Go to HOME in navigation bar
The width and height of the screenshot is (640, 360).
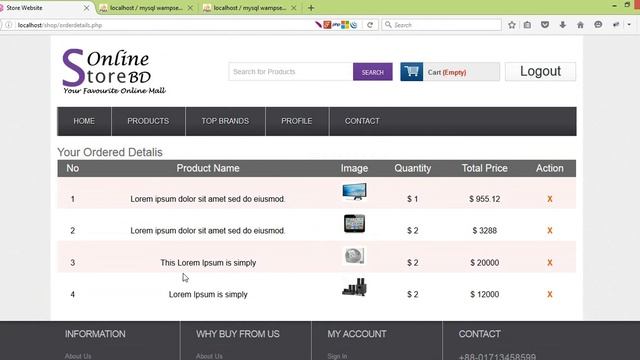pyautogui.click(x=84, y=121)
